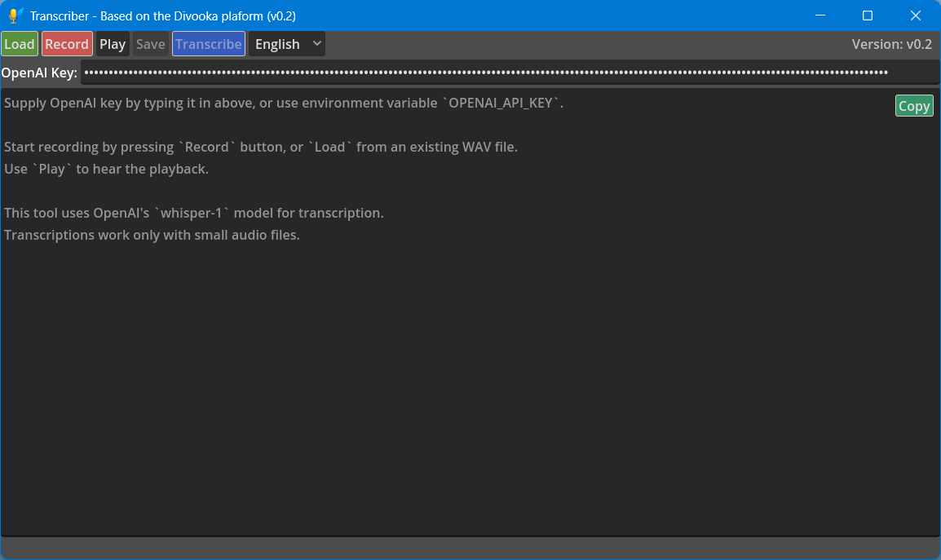Maximize the Transcriber window
Viewport: 941px width, 560px height.
point(867,15)
